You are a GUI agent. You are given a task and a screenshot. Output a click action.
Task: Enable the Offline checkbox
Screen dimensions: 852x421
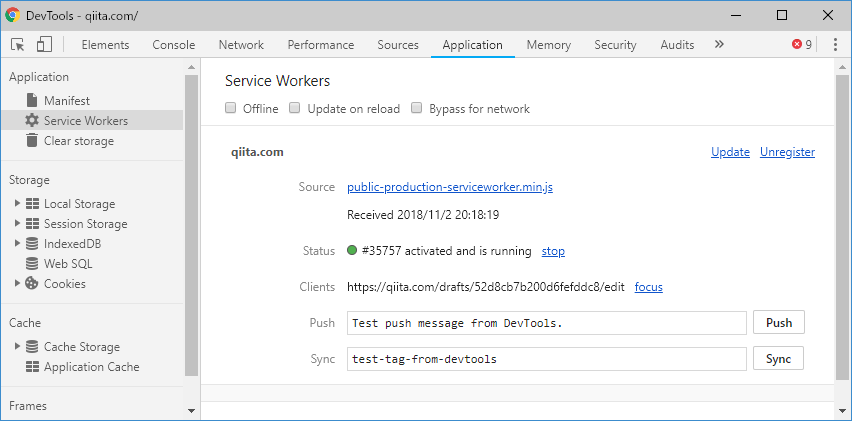pyautogui.click(x=231, y=109)
